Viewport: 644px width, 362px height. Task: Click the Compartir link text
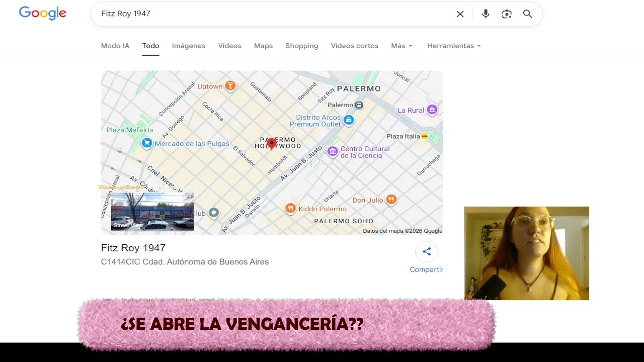(427, 269)
